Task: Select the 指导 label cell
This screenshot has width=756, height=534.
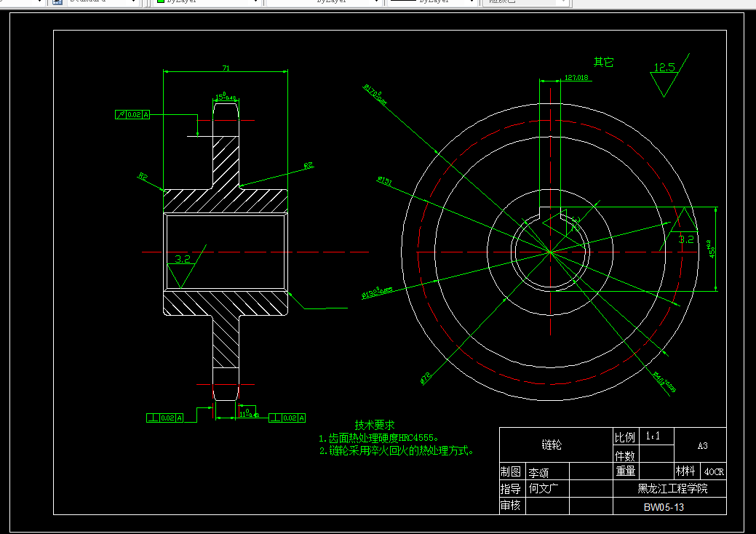Action: [511, 489]
